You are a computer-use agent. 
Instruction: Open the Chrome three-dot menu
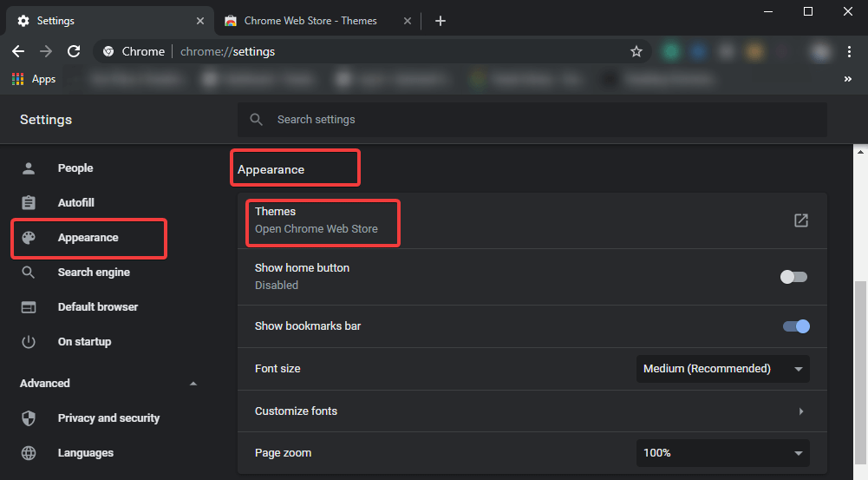click(849, 51)
